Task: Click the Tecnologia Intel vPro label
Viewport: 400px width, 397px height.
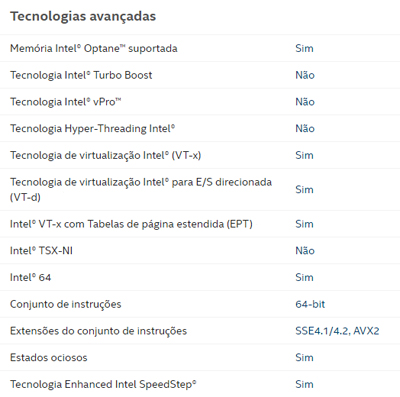Action: pyautogui.click(x=66, y=102)
